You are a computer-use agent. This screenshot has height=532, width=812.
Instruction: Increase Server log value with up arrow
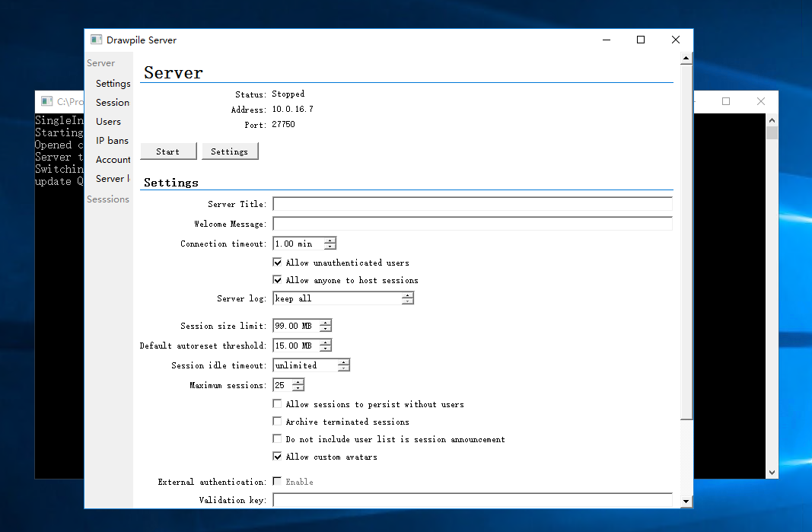click(408, 295)
